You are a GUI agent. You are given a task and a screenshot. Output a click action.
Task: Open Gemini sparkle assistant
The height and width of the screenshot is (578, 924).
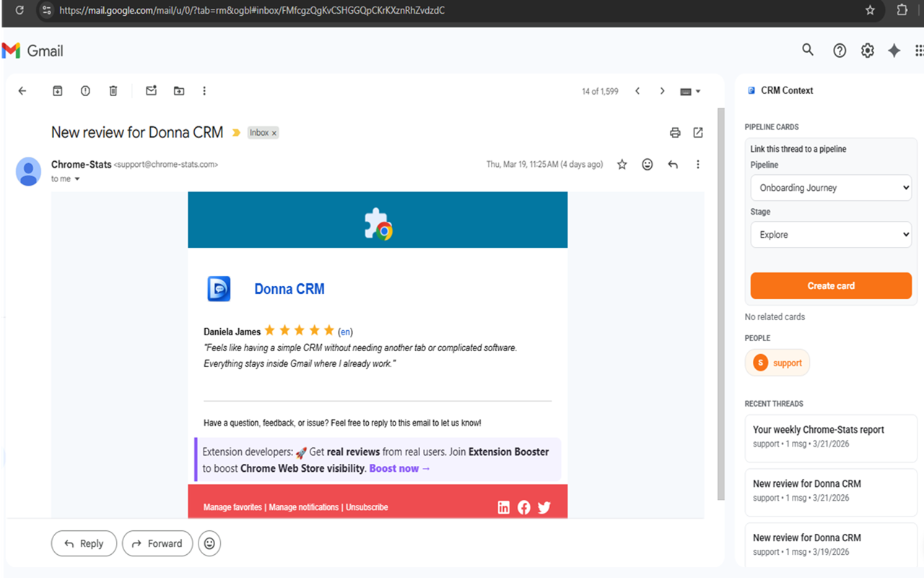pyautogui.click(x=894, y=51)
